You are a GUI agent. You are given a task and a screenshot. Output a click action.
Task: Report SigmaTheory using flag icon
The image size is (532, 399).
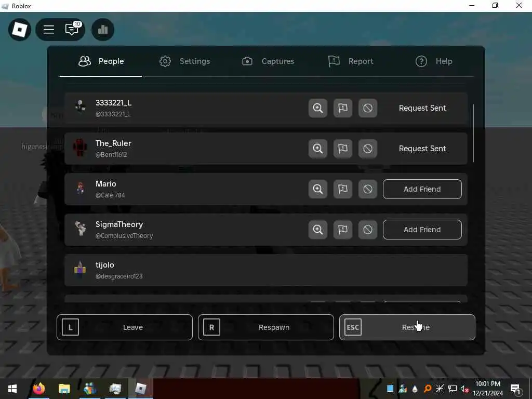click(343, 230)
